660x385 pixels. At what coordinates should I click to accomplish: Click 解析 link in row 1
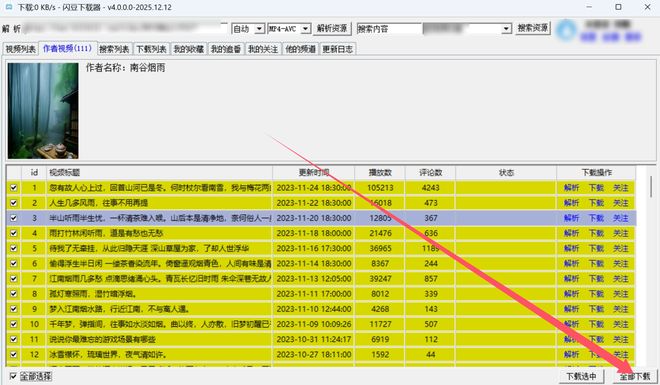click(572, 188)
